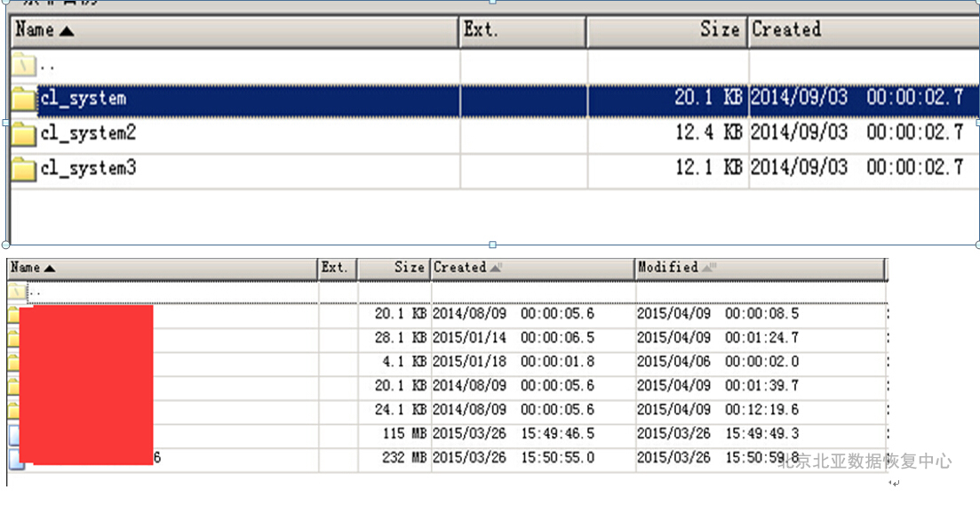
Task: Click modified date 2015/04/09 00:12:19.6
Action: 718,410
